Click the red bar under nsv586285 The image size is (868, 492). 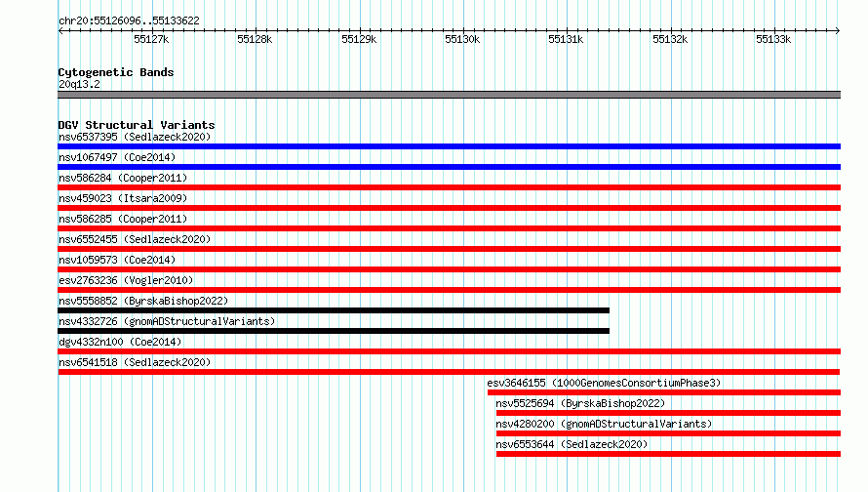(x=449, y=228)
